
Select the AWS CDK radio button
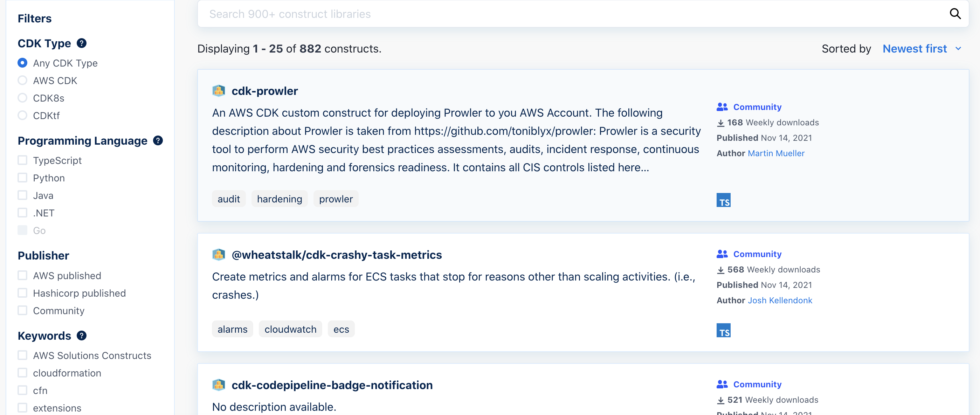coord(22,81)
